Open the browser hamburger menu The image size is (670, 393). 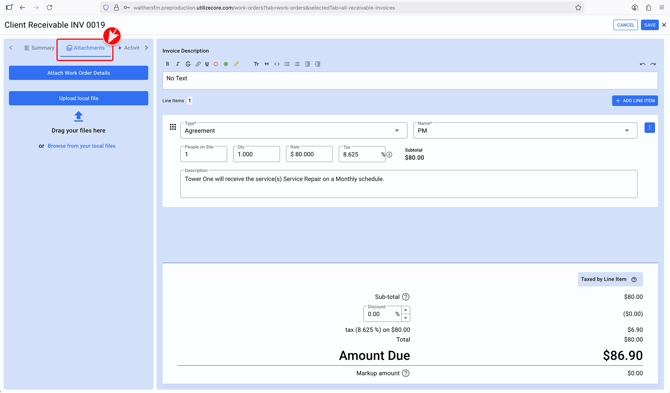click(x=661, y=7)
